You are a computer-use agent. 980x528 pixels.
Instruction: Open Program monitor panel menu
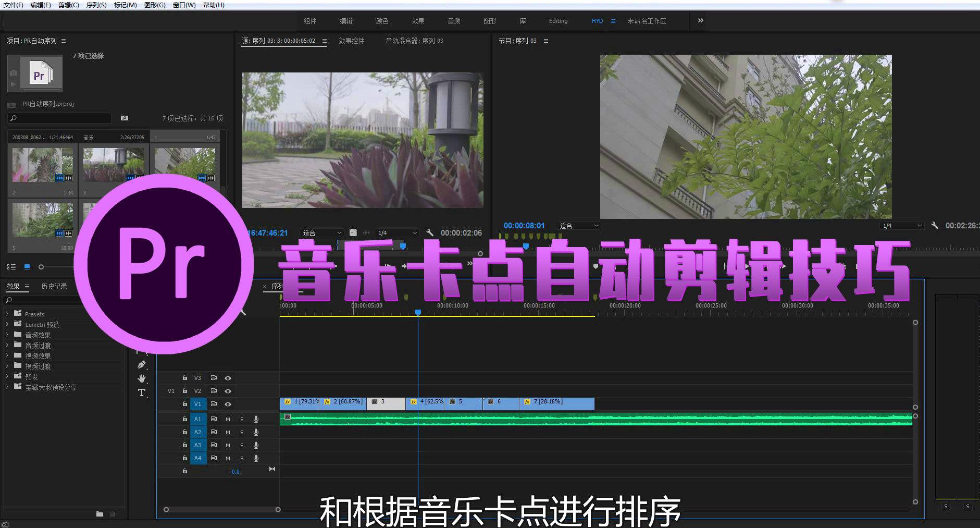click(x=545, y=41)
